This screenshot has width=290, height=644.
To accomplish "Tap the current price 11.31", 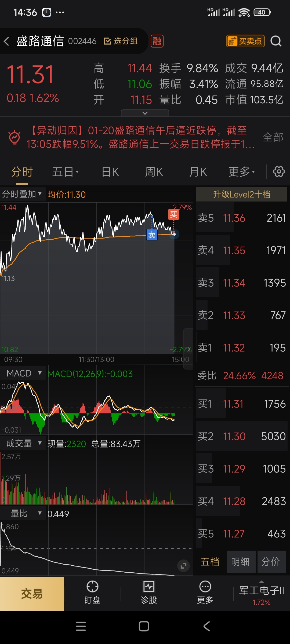I will click(x=30, y=75).
